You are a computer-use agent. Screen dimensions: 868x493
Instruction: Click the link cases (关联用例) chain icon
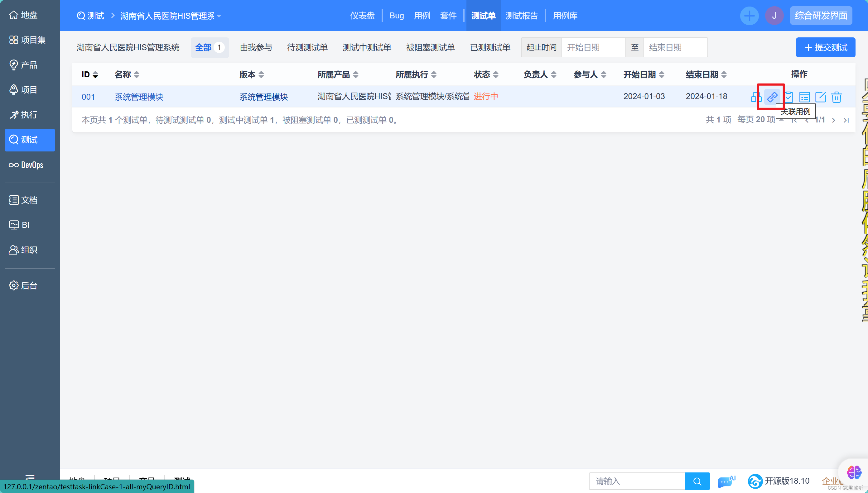click(772, 97)
